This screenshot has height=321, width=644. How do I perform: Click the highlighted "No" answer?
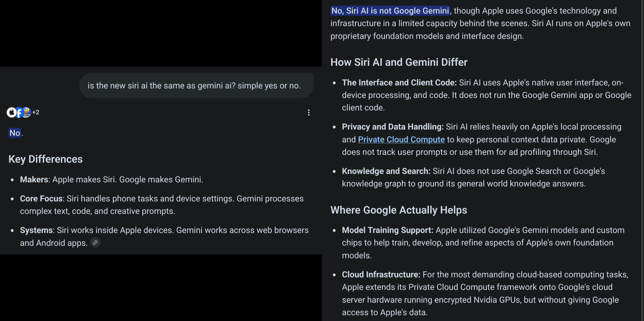tap(15, 133)
